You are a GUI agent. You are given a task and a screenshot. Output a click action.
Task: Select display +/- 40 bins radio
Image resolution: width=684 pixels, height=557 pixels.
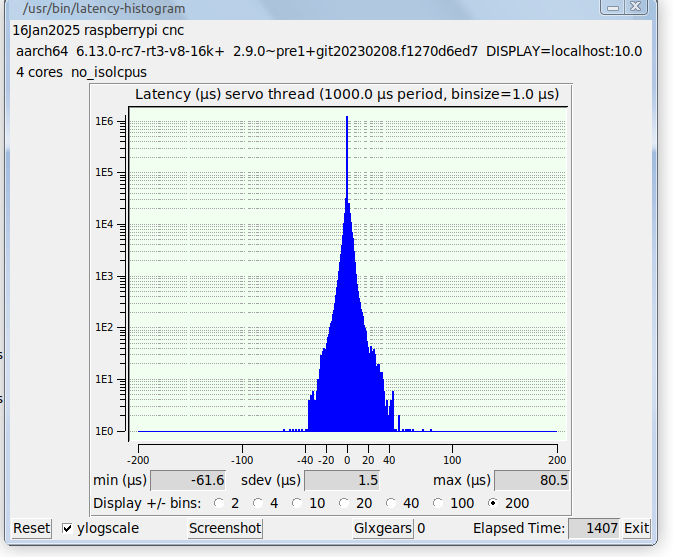tap(391, 503)
